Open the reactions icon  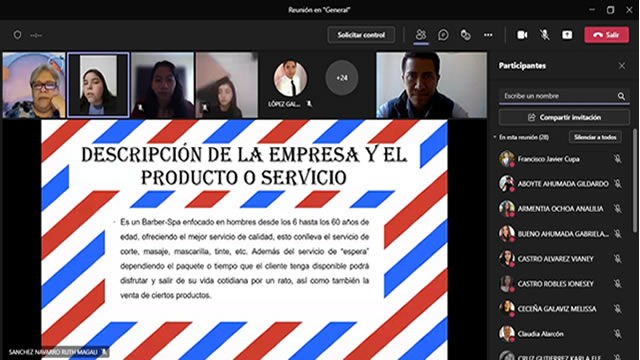pyautogui.click(x=465, y=35)
